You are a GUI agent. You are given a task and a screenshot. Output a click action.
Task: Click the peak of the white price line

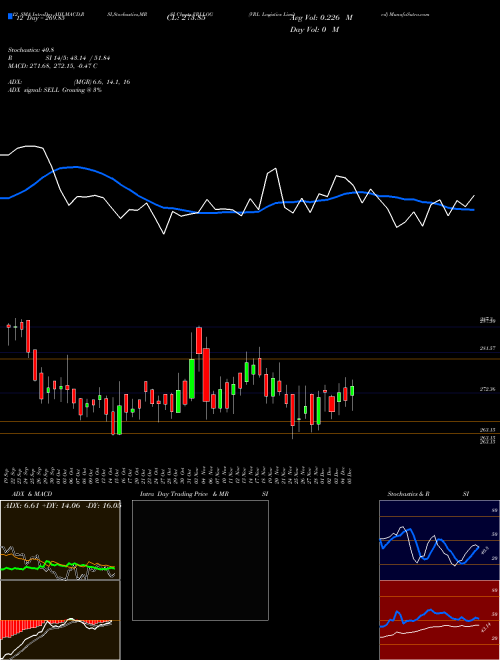coord(30,146)
